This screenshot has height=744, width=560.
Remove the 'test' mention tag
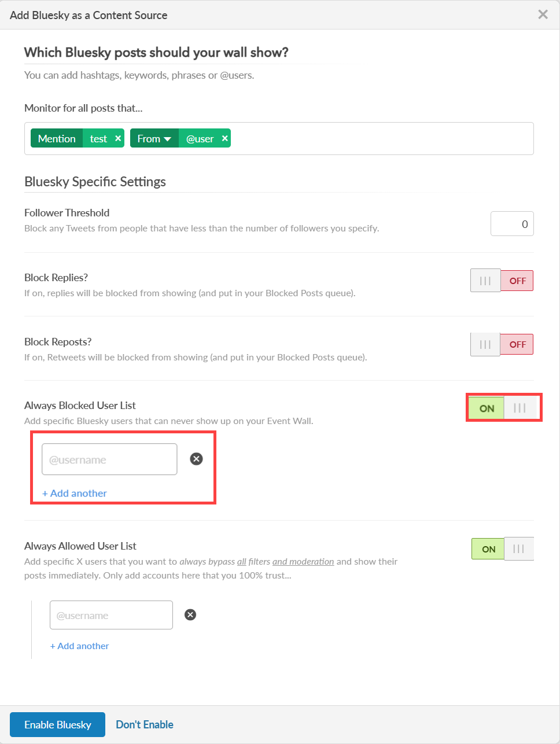(118, 138)
